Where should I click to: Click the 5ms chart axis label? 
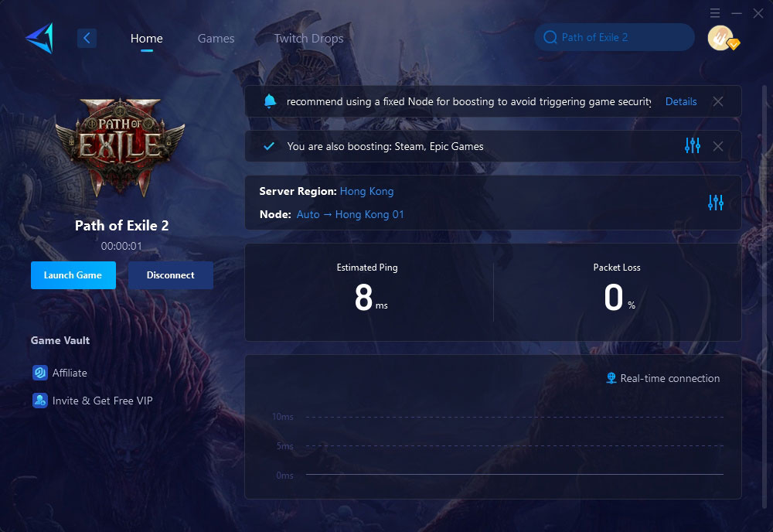pos(284,445)
